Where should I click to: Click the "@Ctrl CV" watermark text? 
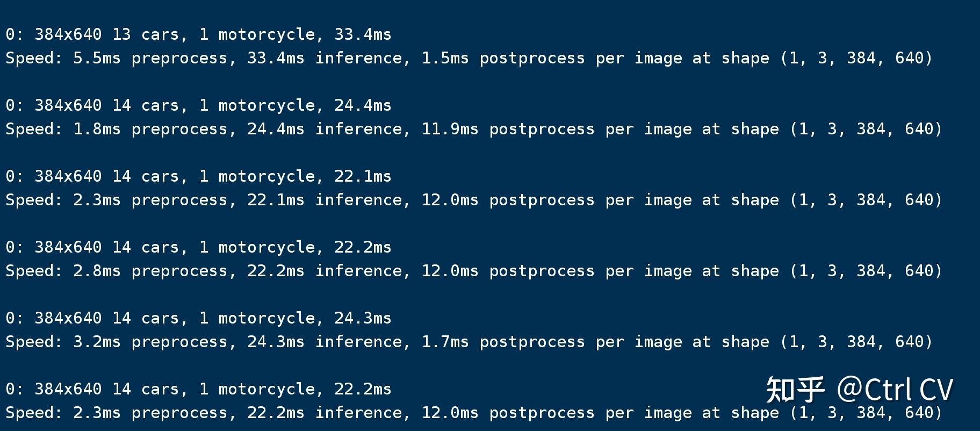coord(895,390)
